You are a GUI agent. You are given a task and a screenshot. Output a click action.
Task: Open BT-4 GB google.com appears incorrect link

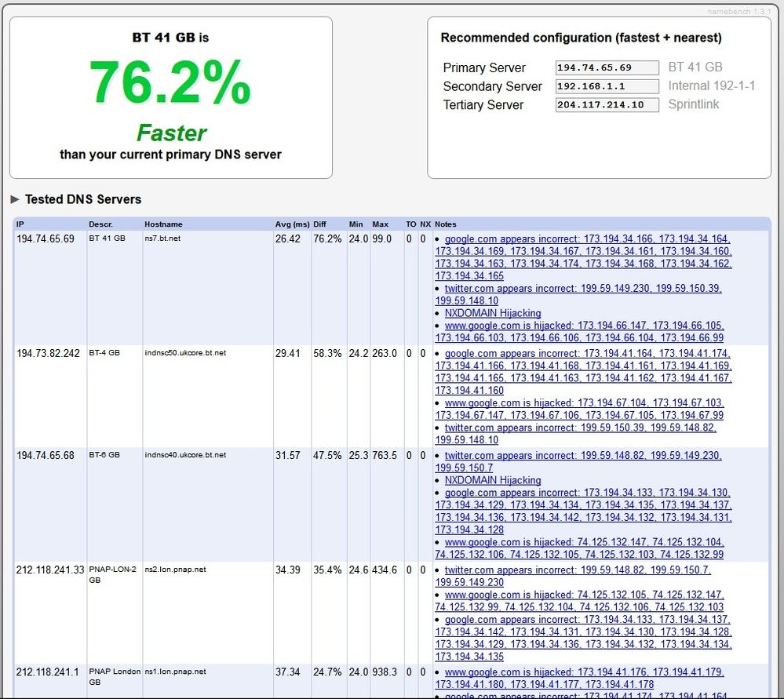click(x=583, y=372)
